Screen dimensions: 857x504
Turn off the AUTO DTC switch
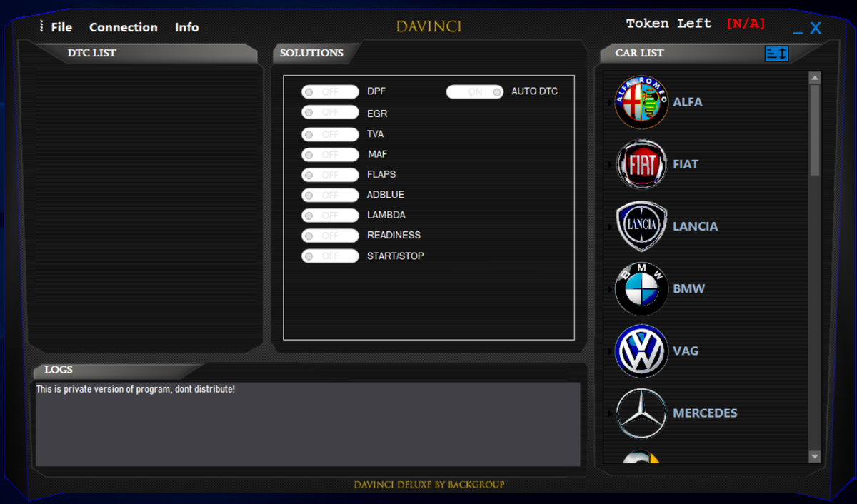[x=475, y=92]
